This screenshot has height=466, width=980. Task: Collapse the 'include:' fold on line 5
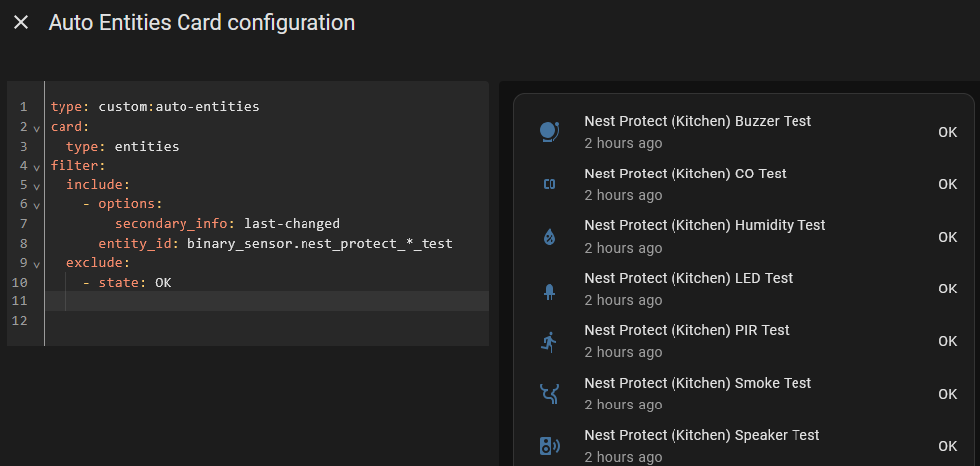click(37, 186)
